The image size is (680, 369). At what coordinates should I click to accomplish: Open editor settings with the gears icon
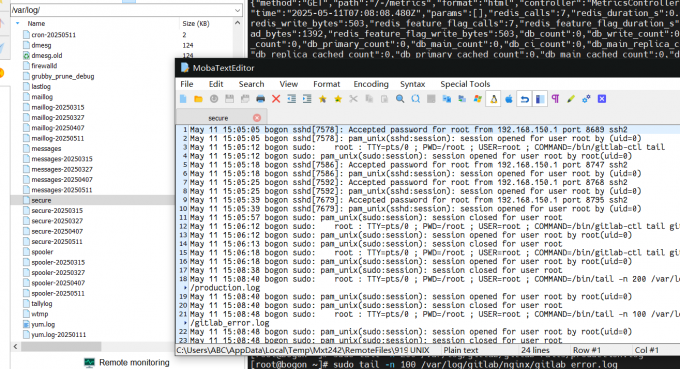586,99
